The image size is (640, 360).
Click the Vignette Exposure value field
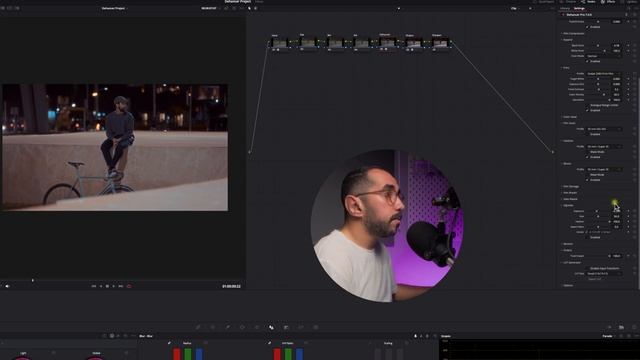coord(616,211)
